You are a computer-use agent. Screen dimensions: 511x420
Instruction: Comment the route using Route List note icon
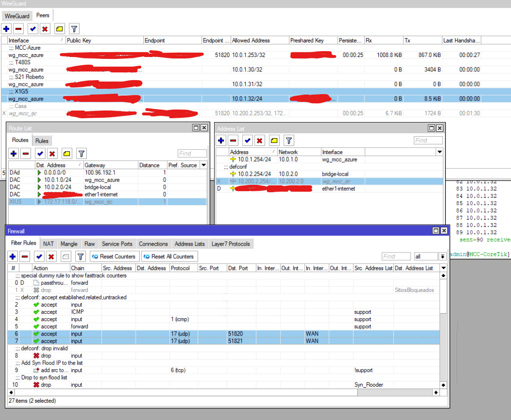[67, 153]
